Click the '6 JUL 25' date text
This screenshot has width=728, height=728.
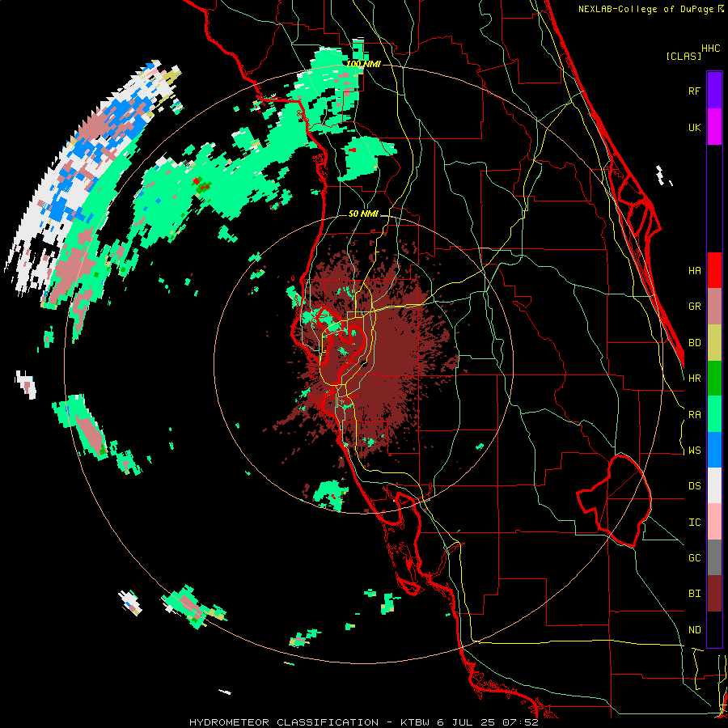tap(465, 722)
